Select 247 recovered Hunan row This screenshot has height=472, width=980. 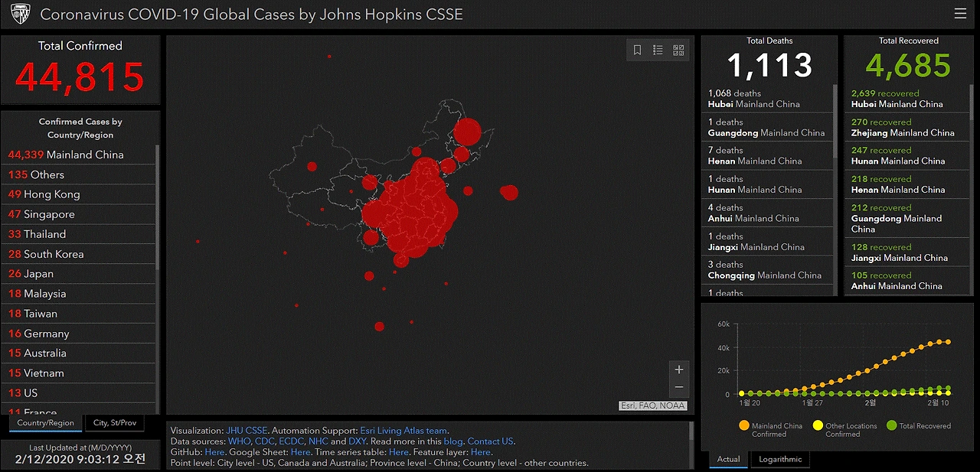907,155
